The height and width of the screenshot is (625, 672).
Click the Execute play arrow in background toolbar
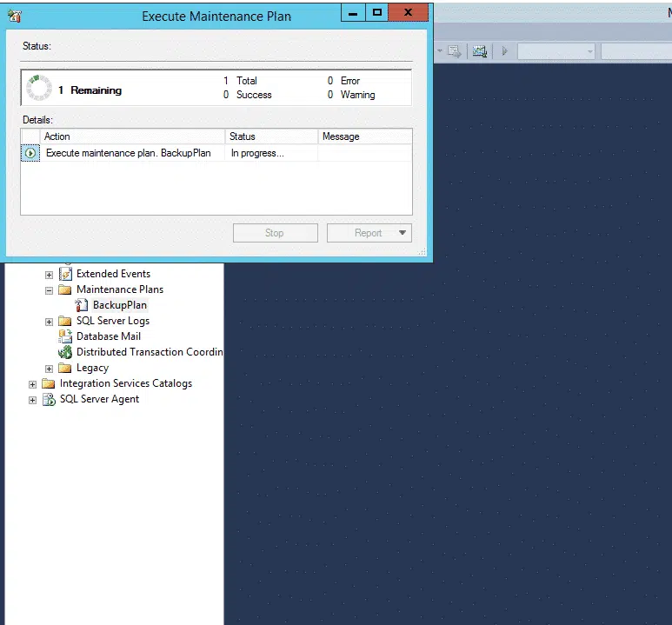point(504,51)
